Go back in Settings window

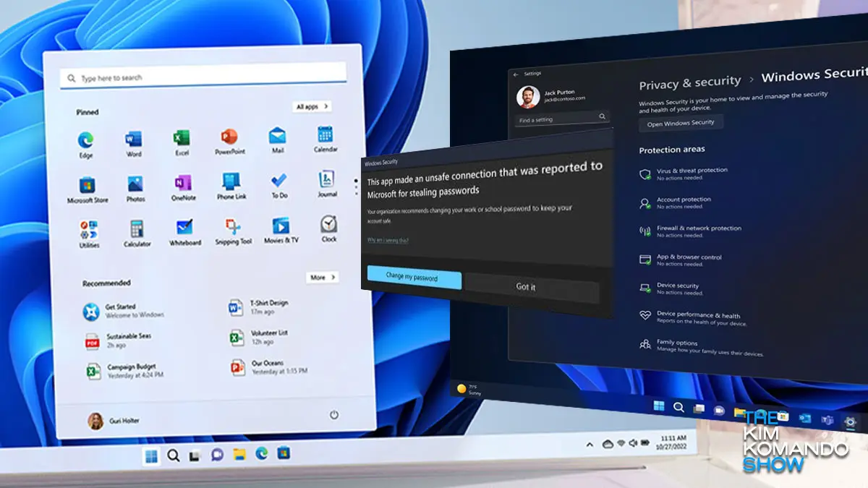(x=516, y=74)
